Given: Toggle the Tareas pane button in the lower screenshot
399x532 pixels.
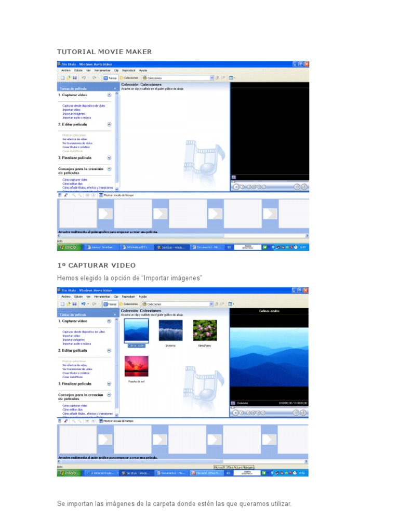Looking at the screenshot, I should click(x=110, y=304).
